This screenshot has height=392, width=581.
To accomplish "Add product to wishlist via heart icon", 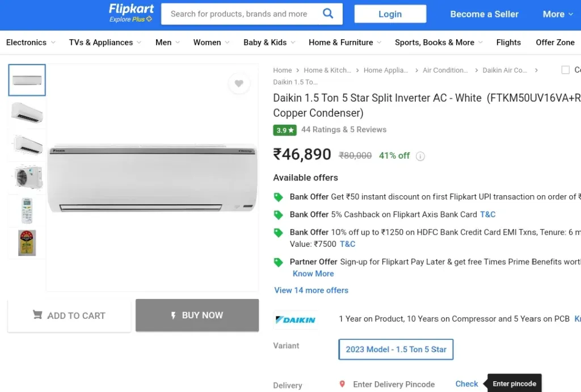I will pyautogui.click(x=239, y=83).
